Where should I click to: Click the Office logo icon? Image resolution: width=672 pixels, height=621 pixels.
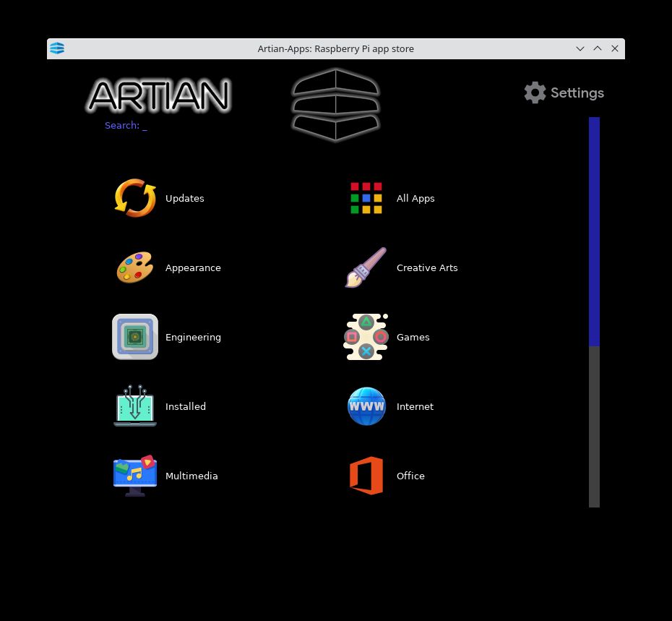366,476
